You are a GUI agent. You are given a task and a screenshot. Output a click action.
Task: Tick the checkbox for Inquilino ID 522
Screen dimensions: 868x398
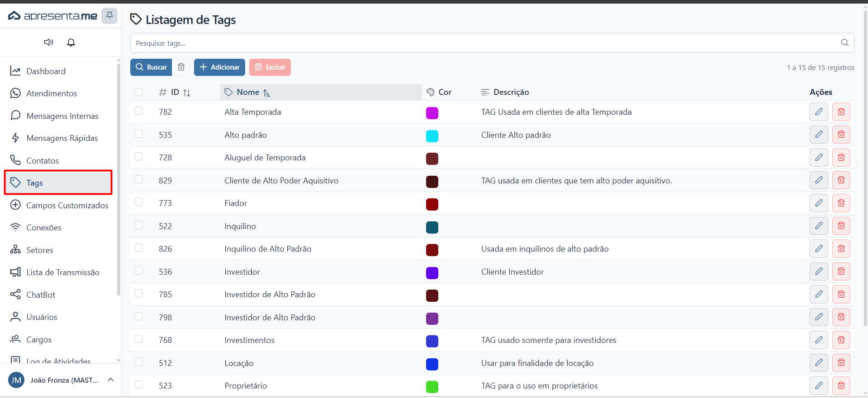click(x=138, y=225)
